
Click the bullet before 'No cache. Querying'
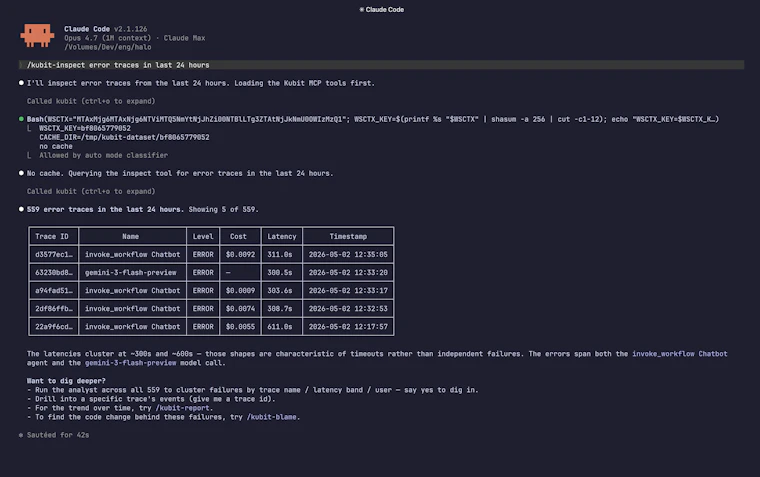[x=21, y=173]
